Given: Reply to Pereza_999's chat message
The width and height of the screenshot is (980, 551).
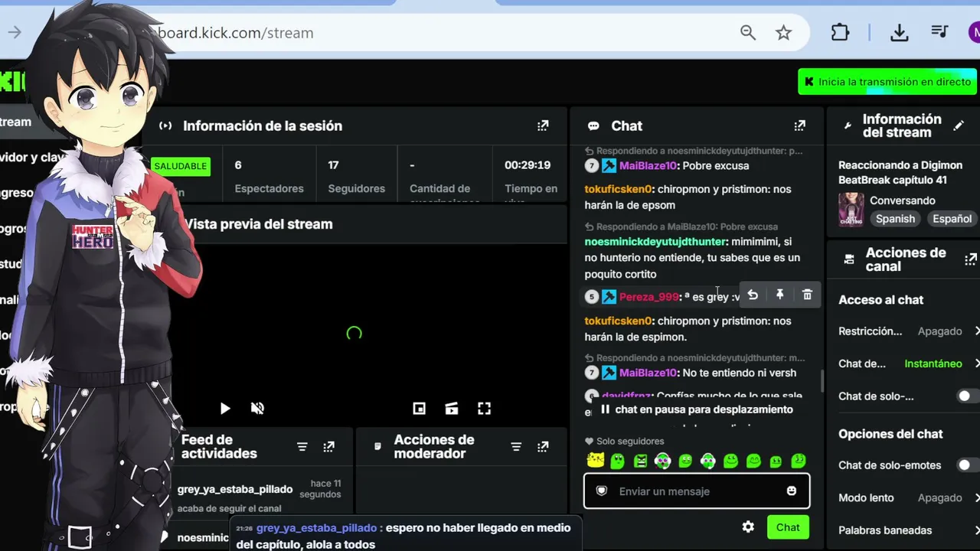Looking at the screenshot, I should coord(753,295).
